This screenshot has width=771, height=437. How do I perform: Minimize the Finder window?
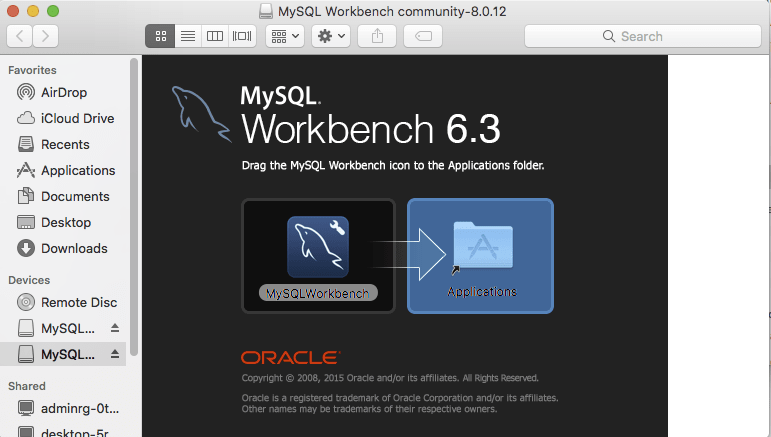pyautogui.click(x=33, y=11)
